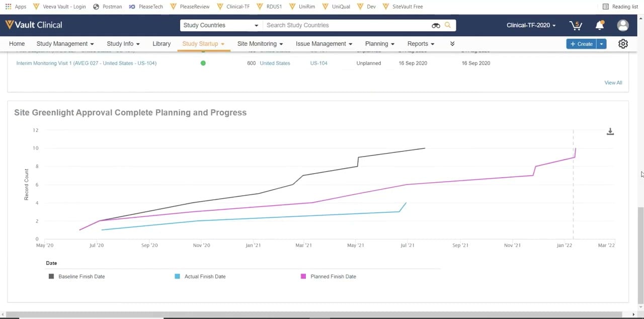Open the Apps bookmark grid icon
644x319 pixels.
point(8,7)
